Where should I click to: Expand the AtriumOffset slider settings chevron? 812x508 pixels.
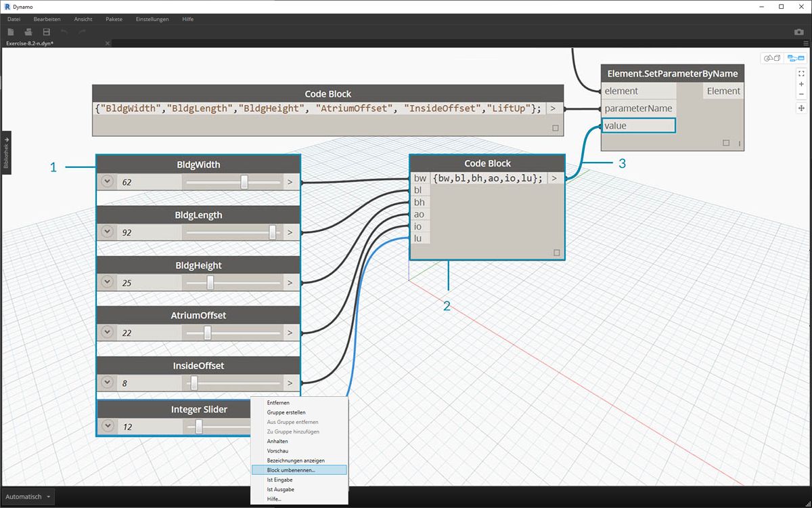coord(107,332)
